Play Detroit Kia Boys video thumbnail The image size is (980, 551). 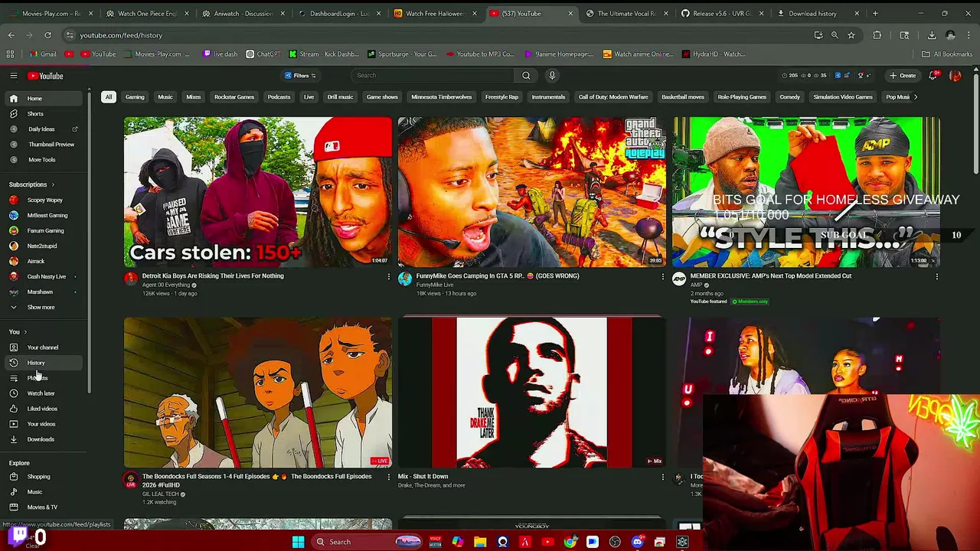pos(258,192)
